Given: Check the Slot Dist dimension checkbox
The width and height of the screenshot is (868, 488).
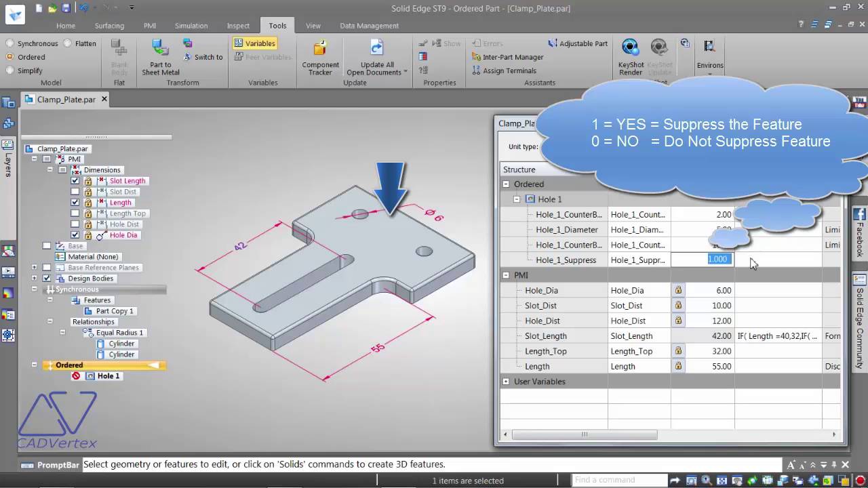Looking at the screenshot, I should click(x=75, y=192).
